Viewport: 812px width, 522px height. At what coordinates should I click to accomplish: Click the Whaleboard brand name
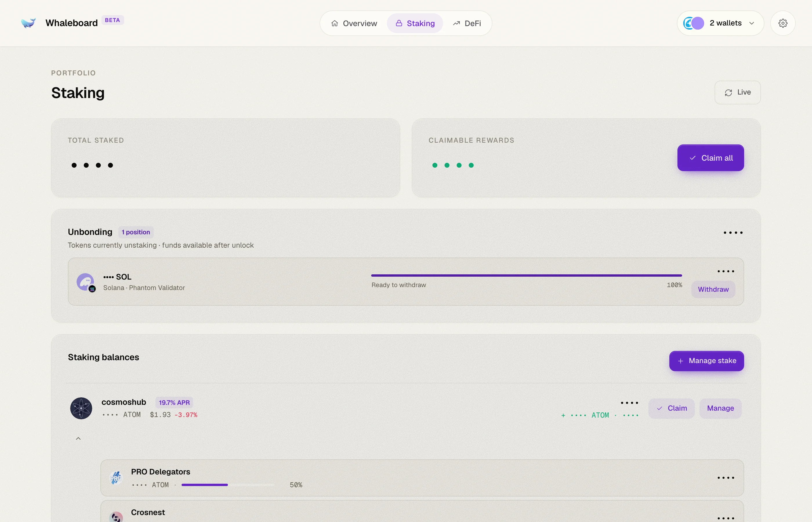[x=72, y=23]
